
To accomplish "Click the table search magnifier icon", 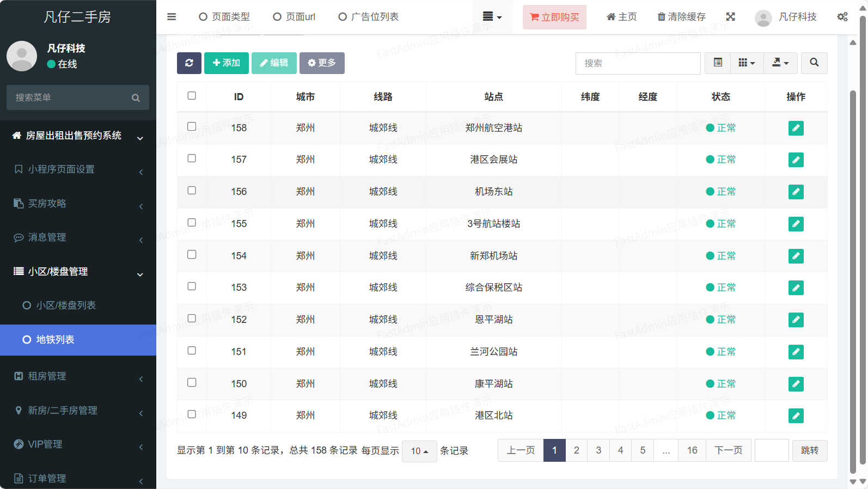I will click(x=814, y=63).
